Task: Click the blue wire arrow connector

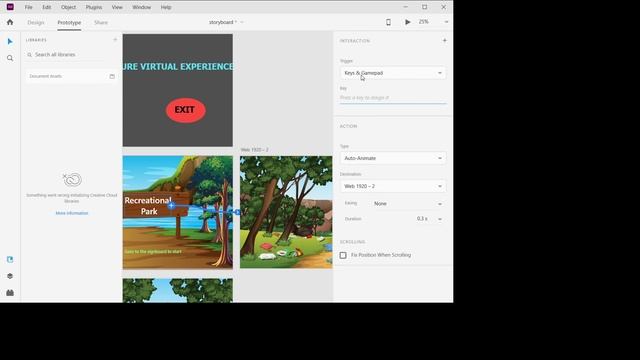Action: [x=237, y=212]
